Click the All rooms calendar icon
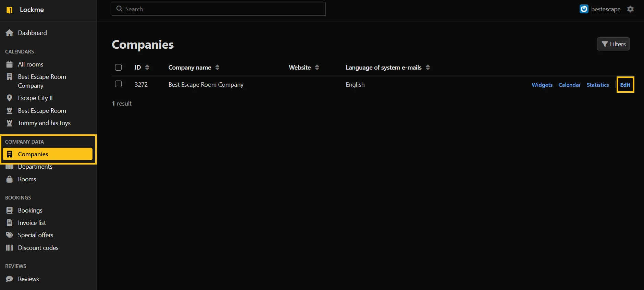Screen dimensions: 644x290 tap(10, 64)
